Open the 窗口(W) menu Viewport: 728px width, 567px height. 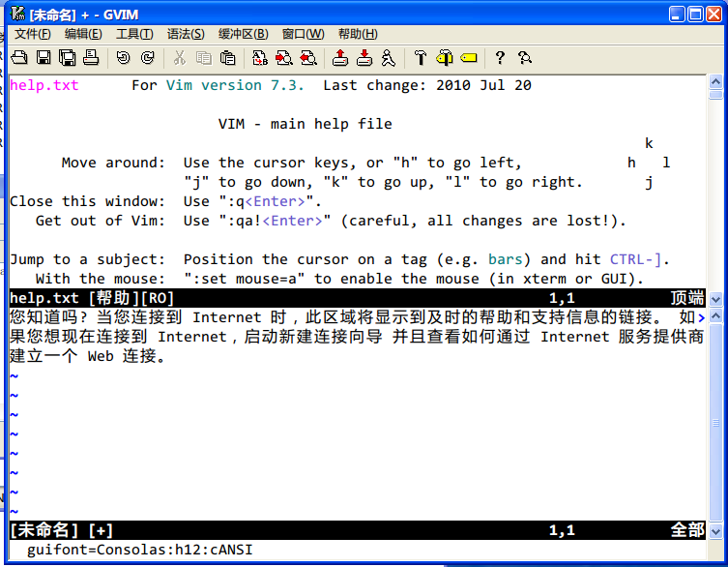(304, 34)
